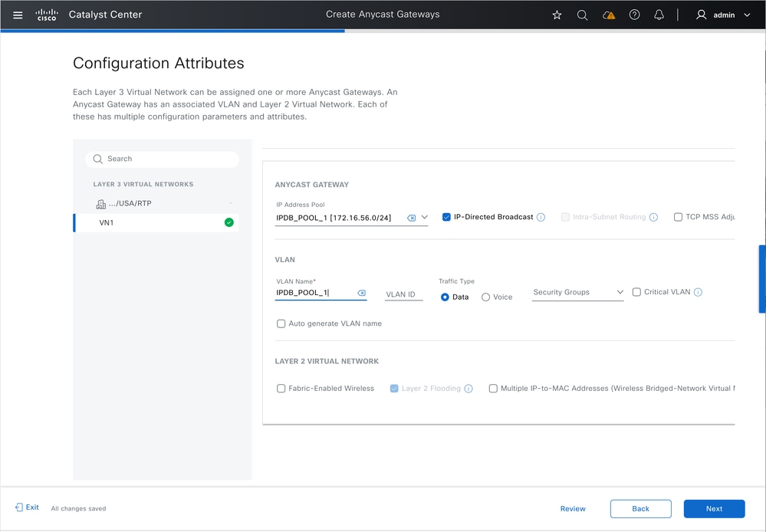766x532 pixels.
Task: Enable Critical VLAN checkbox
Action: [x=636, y=292]
